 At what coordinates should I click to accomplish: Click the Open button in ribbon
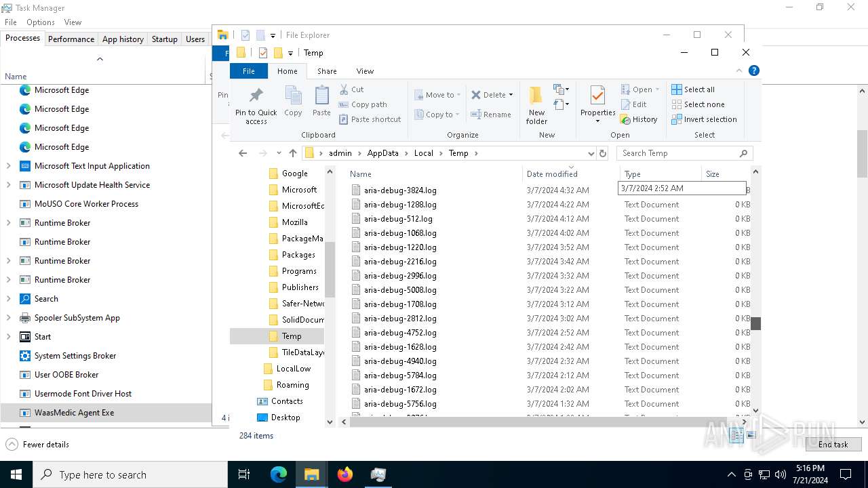coord(640,89)
